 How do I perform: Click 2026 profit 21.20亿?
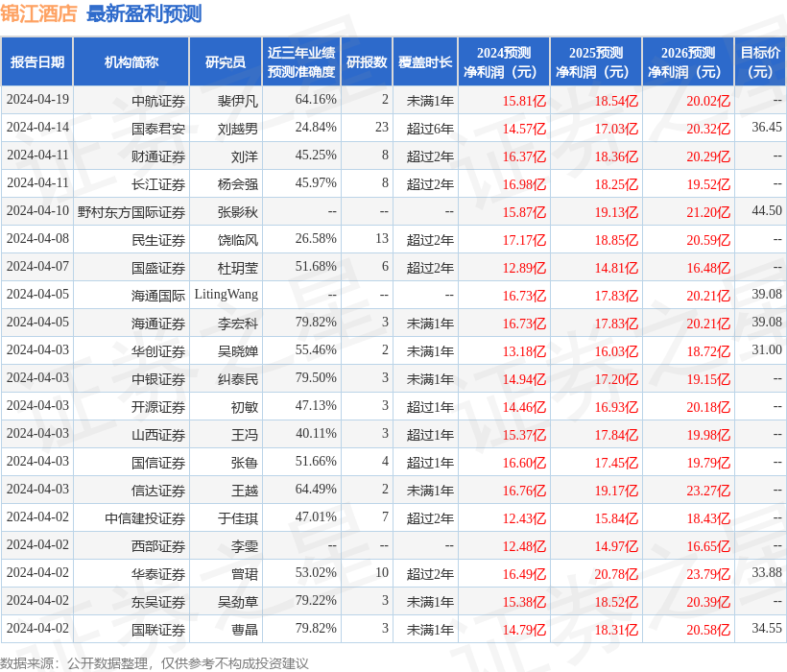(x=708, y=212)
